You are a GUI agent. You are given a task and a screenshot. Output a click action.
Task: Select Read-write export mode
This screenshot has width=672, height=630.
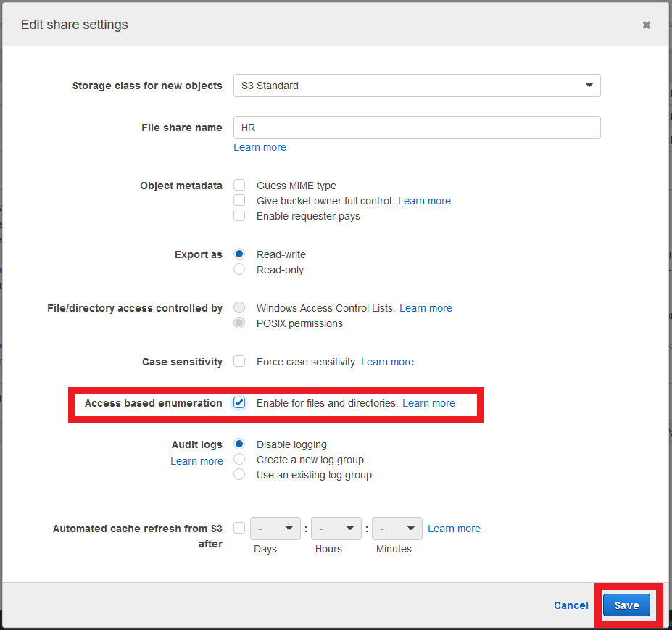(239, 254)
